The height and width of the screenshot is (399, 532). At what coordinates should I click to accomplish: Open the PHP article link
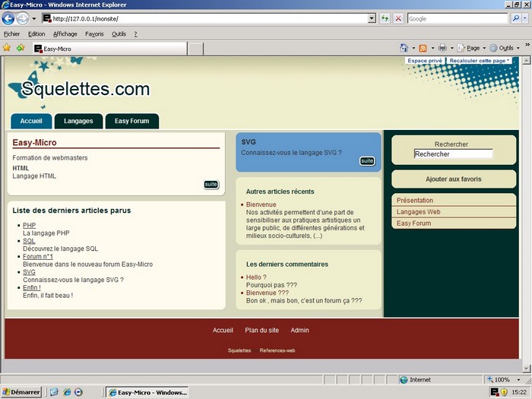point(29,225)
